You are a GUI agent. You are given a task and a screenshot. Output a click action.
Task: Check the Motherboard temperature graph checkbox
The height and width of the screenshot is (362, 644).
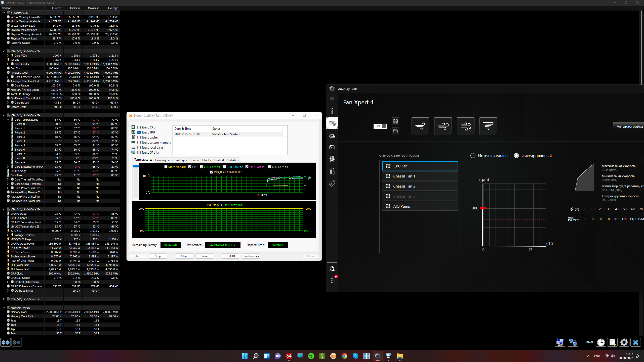tap(166, 167)
